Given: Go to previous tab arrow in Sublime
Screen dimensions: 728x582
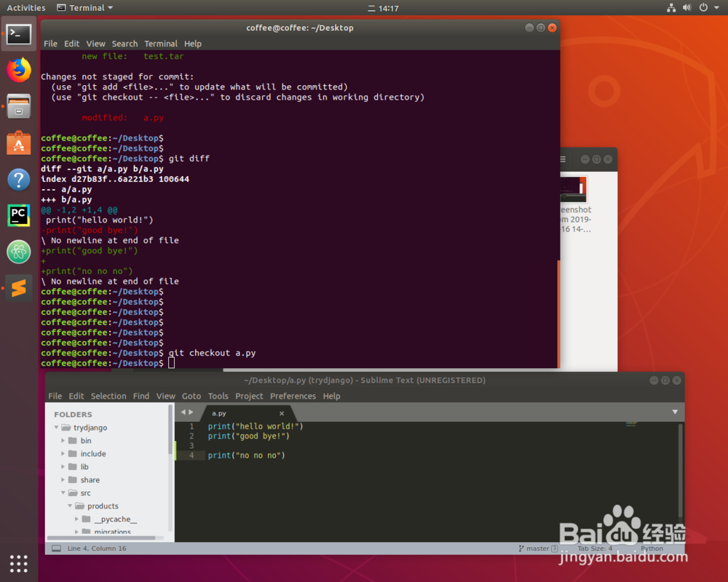Looking at the screenshot, I should pyautogui.click(x=183, y=412).
